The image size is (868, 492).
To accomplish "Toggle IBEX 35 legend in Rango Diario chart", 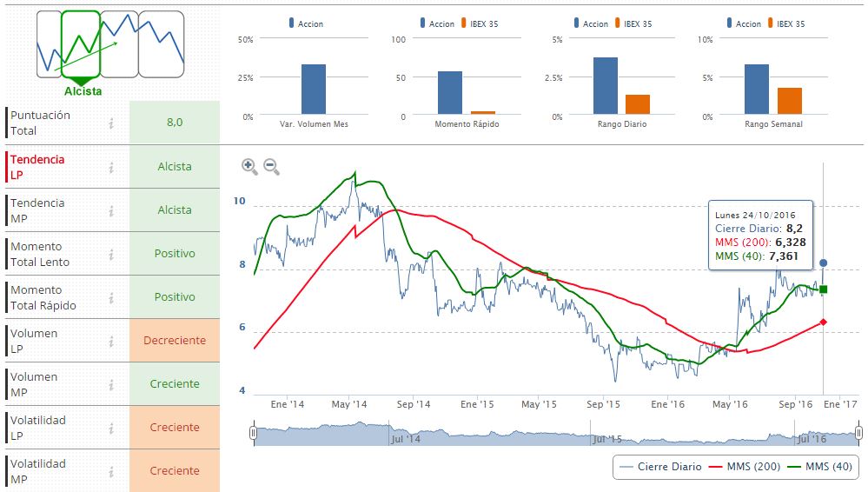I will pos(636,23).
